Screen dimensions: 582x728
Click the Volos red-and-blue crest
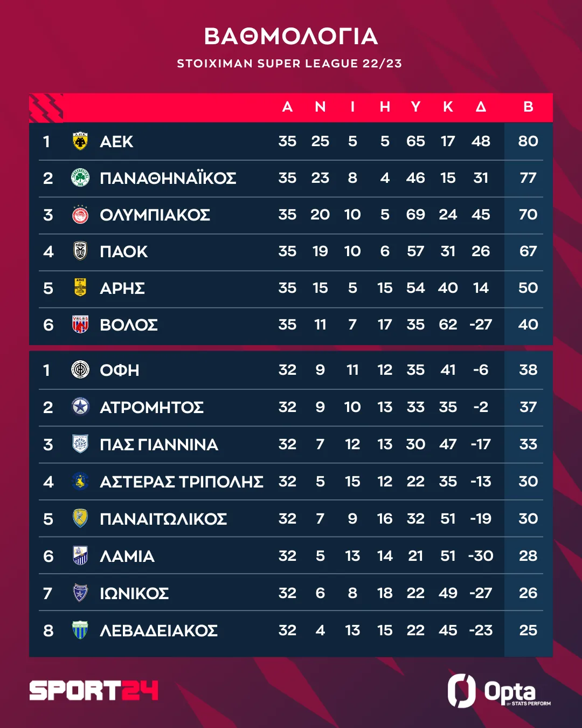coord(80,325)
